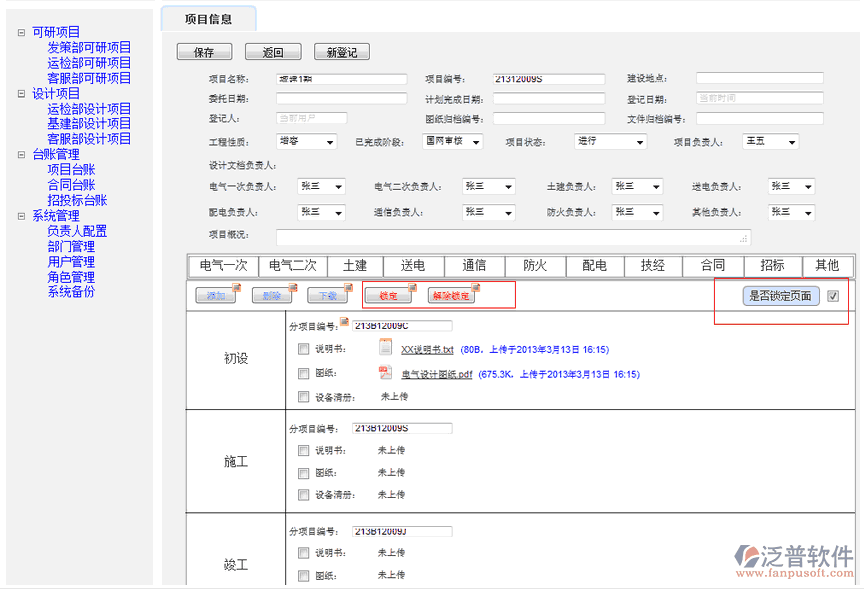
Task: Toggle the 是否锁定页面 checkbox
Action: pyautogui.click(x=833, y=296)
